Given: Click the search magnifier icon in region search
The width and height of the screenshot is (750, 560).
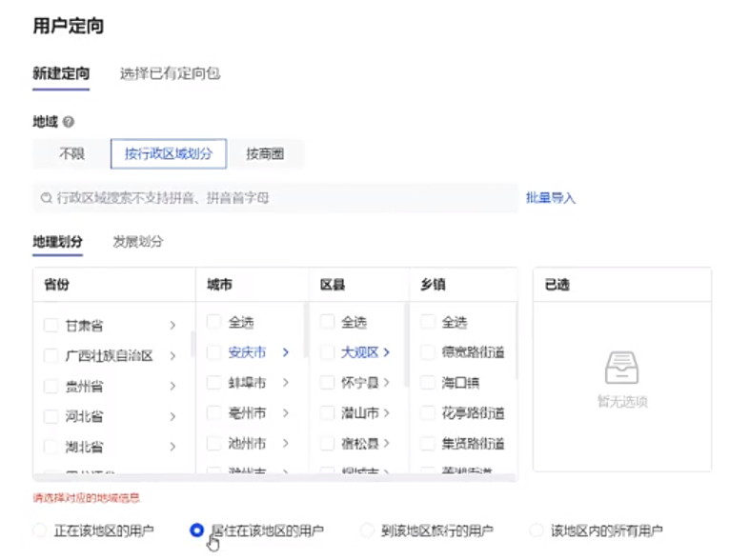Looking at the screenshot, I should coord(45,198).
